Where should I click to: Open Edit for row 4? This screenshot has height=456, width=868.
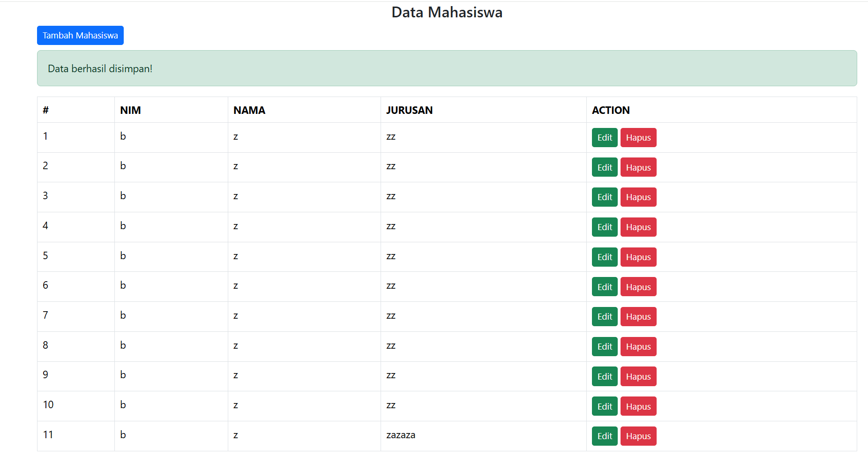[x=604, y=227]
